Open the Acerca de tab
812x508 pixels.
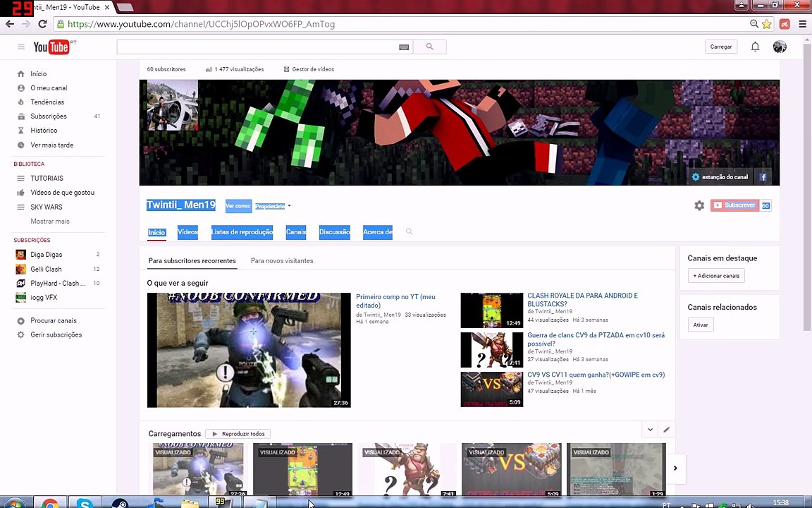tap(378, 231)
